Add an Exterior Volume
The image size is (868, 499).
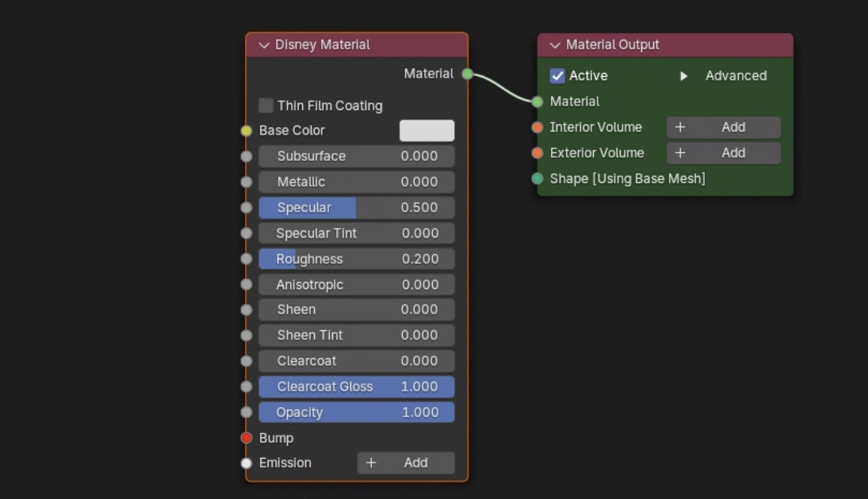click(723, 153)
